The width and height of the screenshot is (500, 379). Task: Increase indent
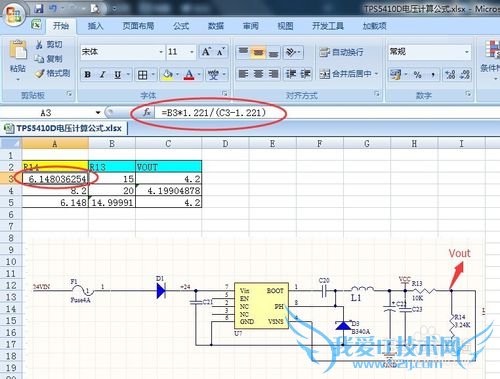(305, 74)
